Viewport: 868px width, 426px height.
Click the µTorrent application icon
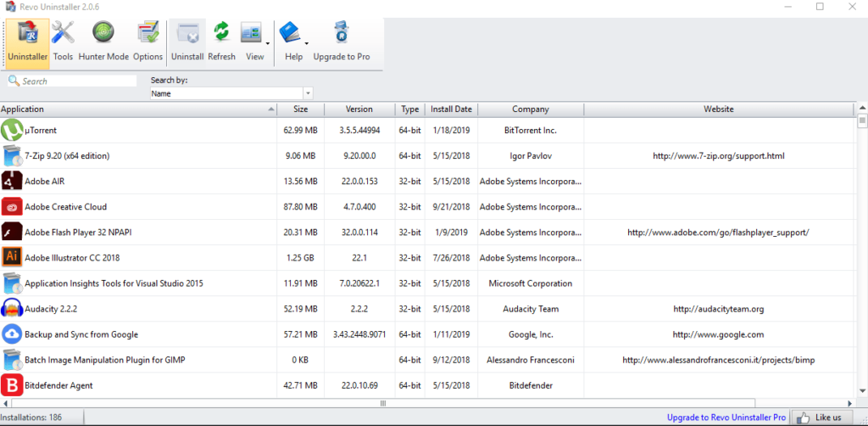pos(12,131)
